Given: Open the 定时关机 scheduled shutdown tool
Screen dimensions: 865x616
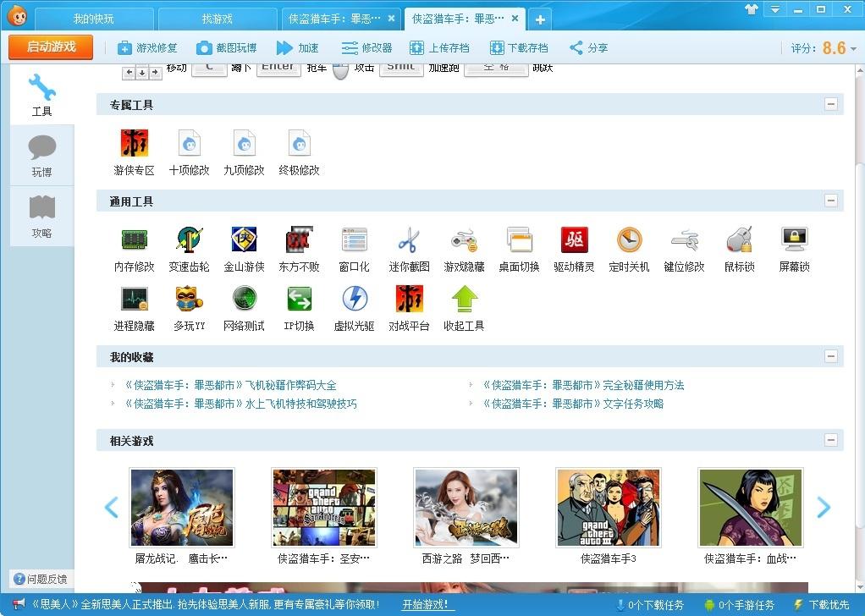Looking at the screenshot, I should [x=629, y=246].
